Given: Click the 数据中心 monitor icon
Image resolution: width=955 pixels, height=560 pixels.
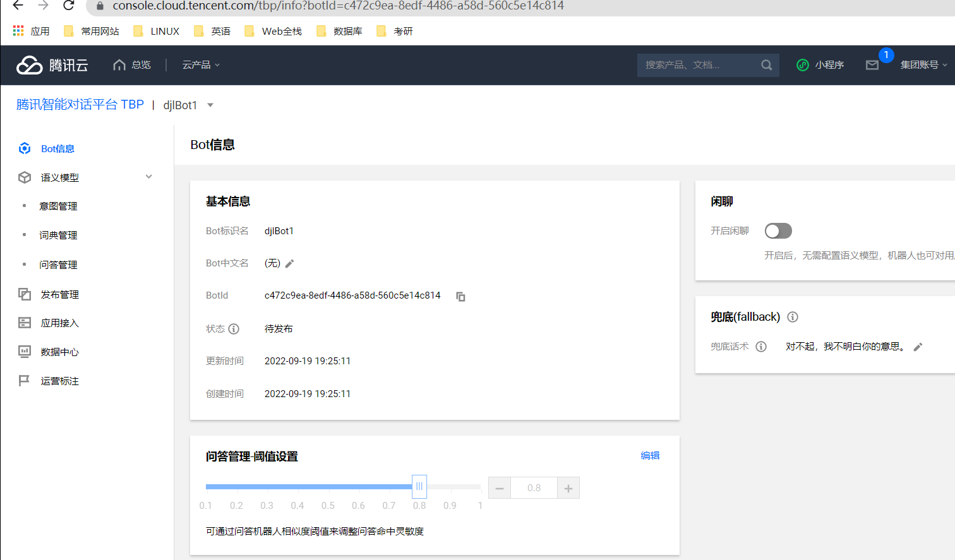Looking at the screenshot, I should 25,352.
